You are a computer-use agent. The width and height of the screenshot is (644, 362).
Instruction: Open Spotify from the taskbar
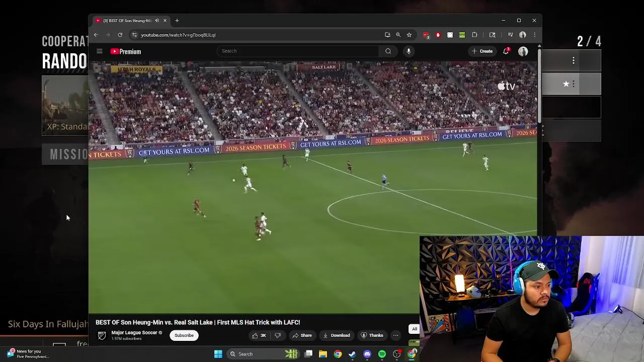click(x=382, y=354)
